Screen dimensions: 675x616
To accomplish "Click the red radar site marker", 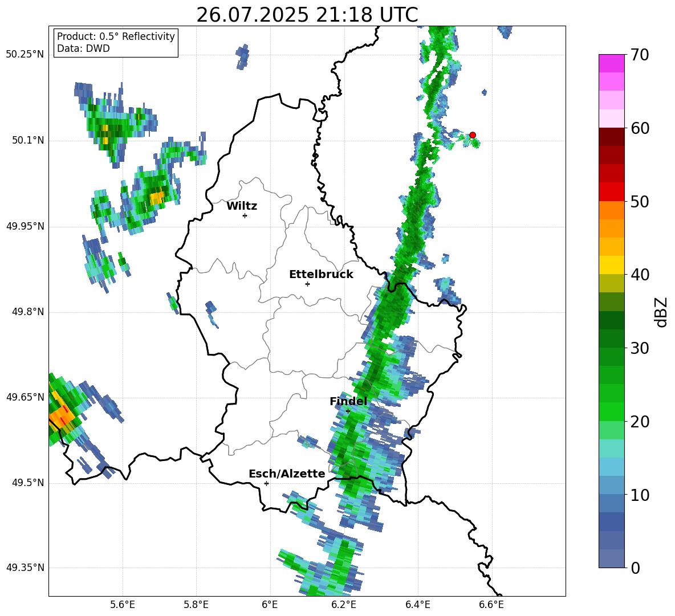I will coord(472,134).
